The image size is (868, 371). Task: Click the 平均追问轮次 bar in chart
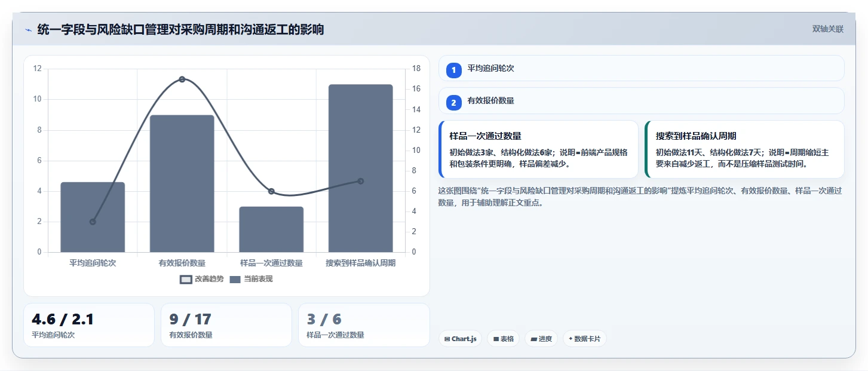[x=93, y=217]
